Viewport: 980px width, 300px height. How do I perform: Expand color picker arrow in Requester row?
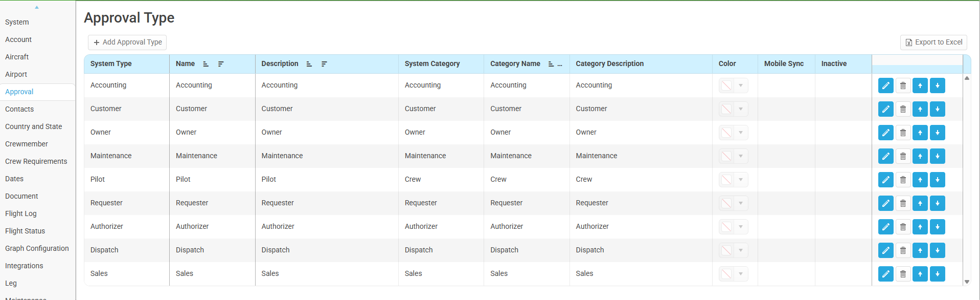[x=740, y=203]
